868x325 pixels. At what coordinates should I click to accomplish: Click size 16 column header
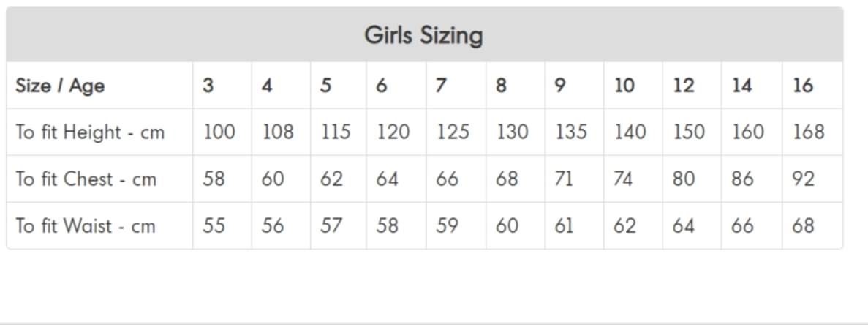point(802,86)
